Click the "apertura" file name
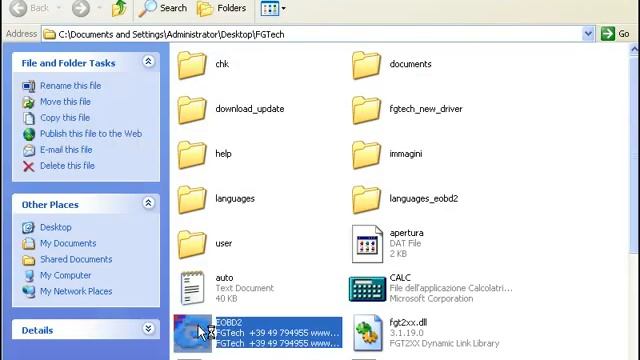 pyautogui.click(x=407, y=233)
